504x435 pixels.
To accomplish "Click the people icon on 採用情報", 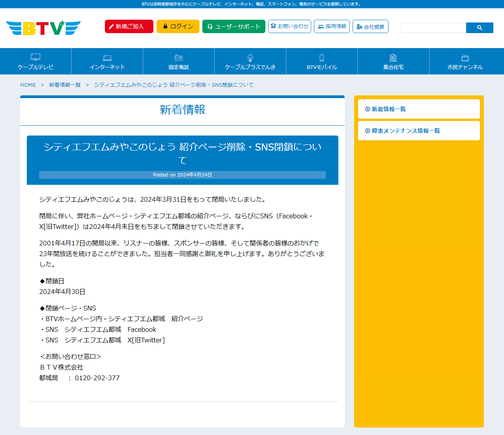I will pos(321,26).
